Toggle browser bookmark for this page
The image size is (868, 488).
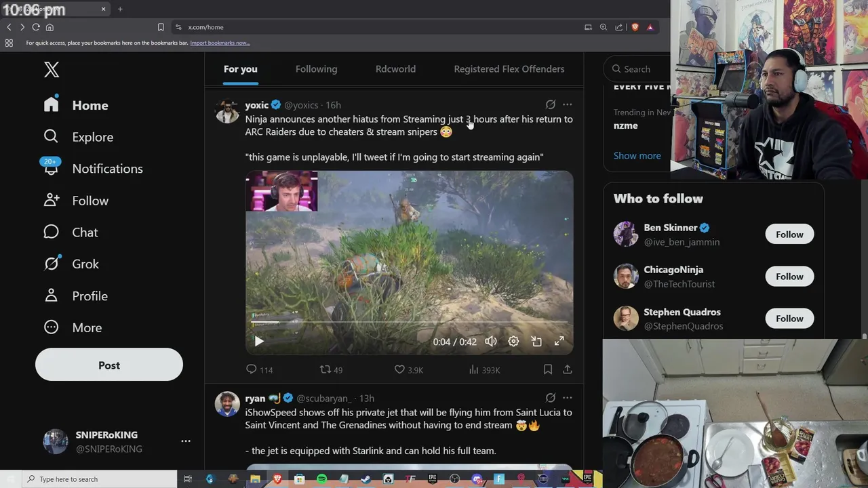(x=161, y=27)
